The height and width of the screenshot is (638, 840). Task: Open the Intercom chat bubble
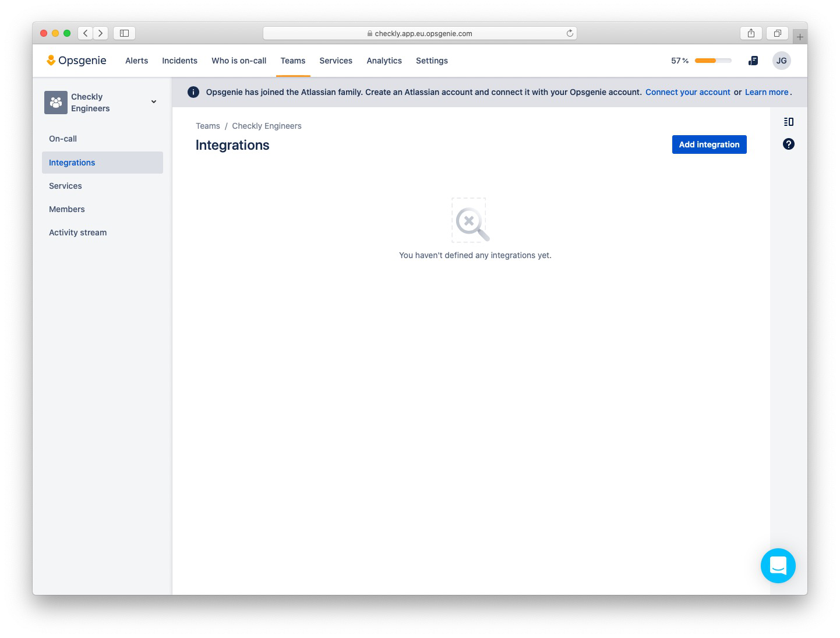pyautogui.click(x=778, y=565)
